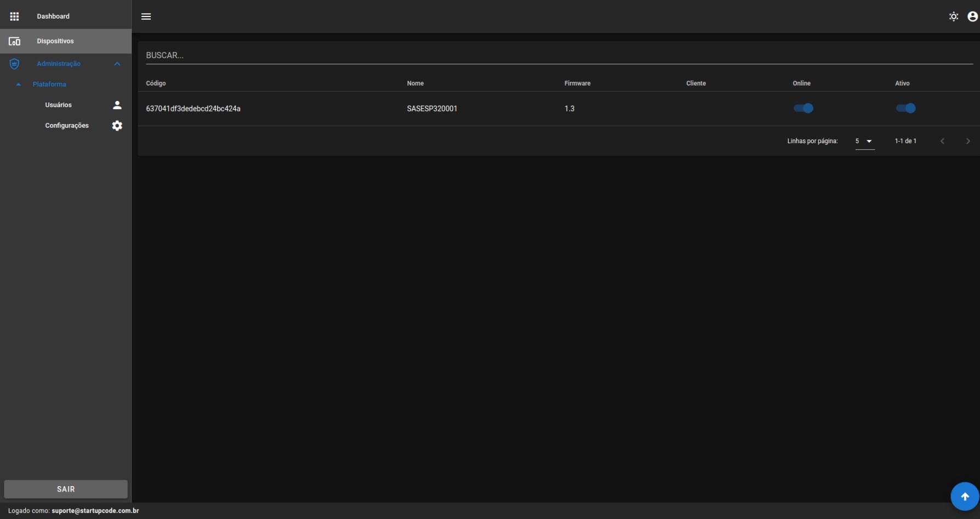Go to the Dashboard menu entry
This screenshot has height=519, width=980.
(53, 16)
